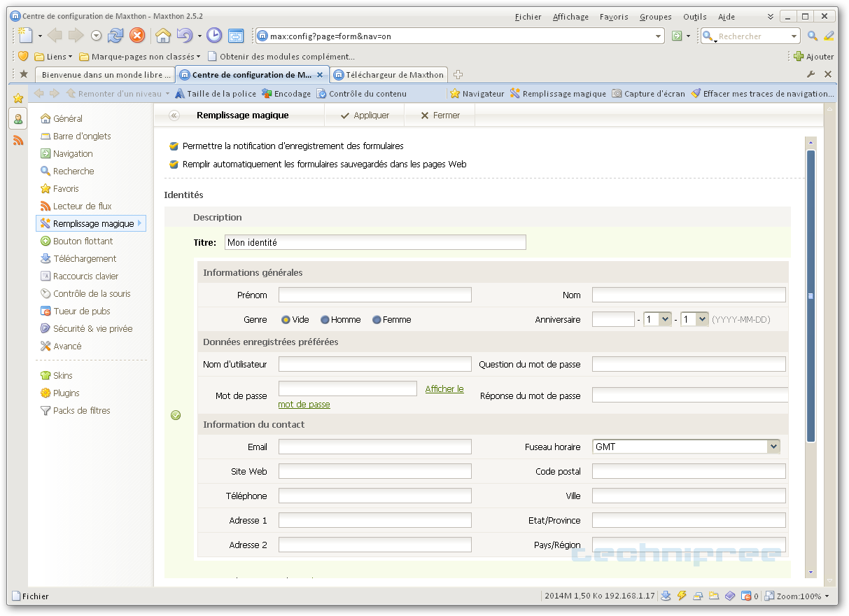Click the Home page toolbar icon

(x=162, y=36)
